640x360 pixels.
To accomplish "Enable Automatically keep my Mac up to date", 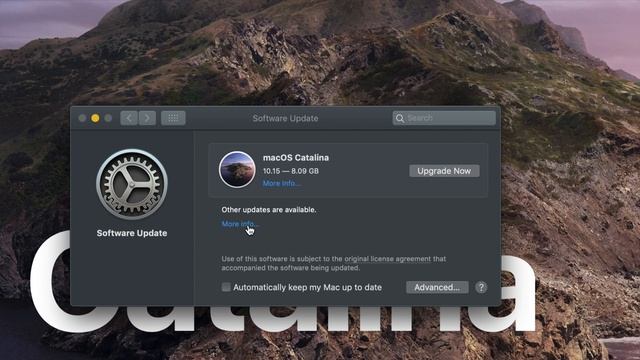I will [226, 287].
